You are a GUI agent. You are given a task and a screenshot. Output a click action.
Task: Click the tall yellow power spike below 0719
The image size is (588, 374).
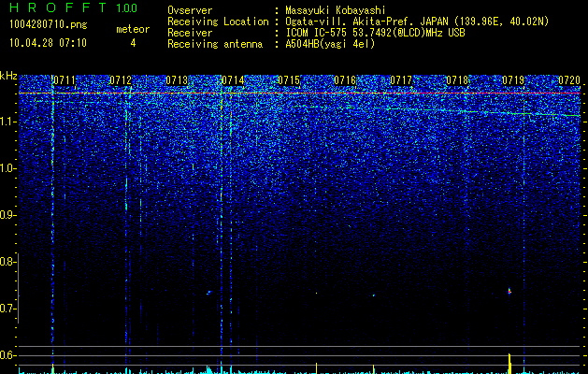[509, 363]
